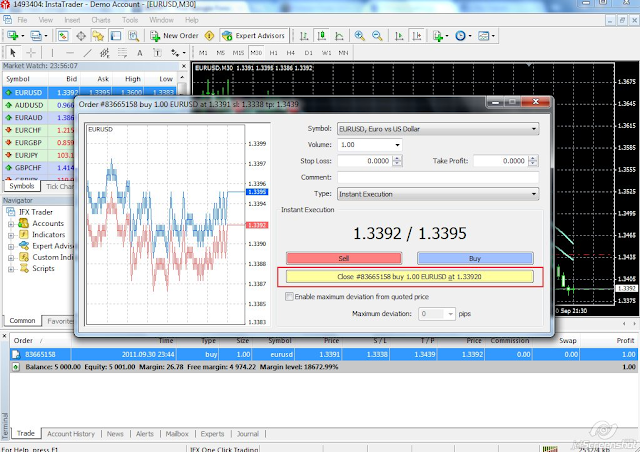
Task: Click the Zoom In magnifier icon
Action: 360,36
